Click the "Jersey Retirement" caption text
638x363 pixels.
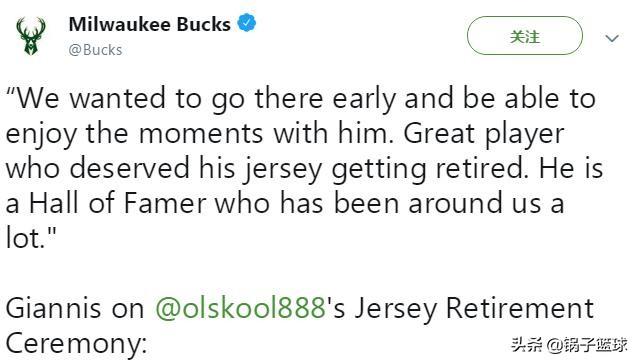(474, 308)
